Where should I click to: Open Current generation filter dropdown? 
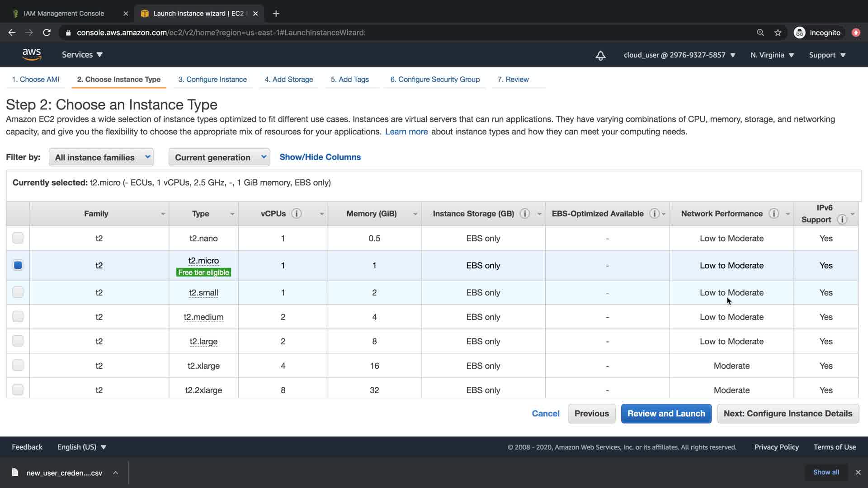pyautogui.click(x=219, y=157)
